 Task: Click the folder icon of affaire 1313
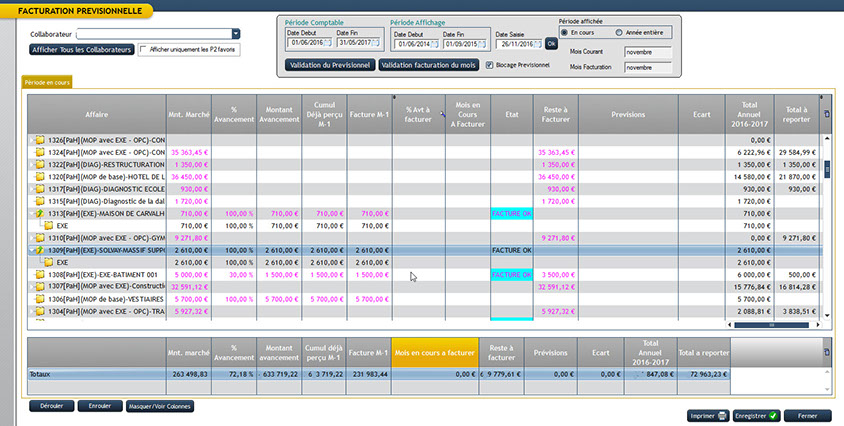tap(38, 213)
